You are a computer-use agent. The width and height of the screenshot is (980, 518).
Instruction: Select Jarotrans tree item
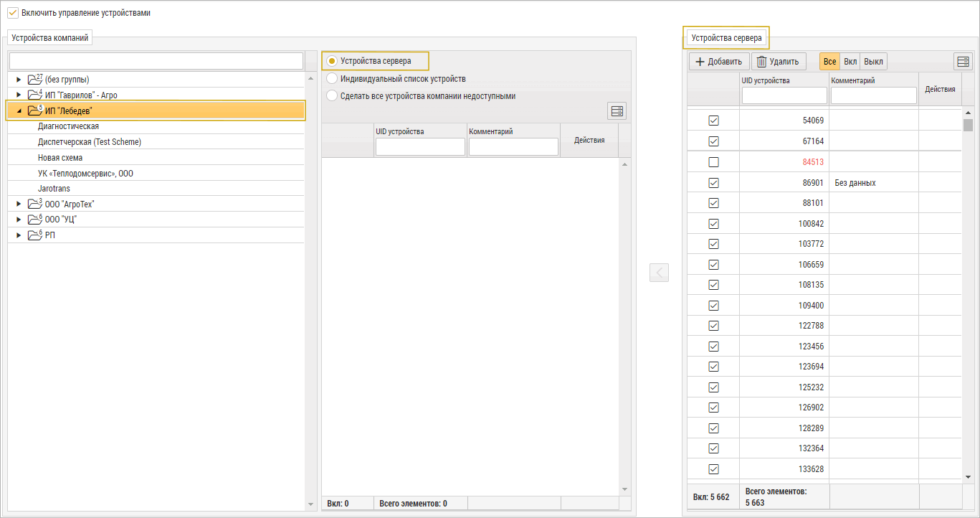[54, 189]
